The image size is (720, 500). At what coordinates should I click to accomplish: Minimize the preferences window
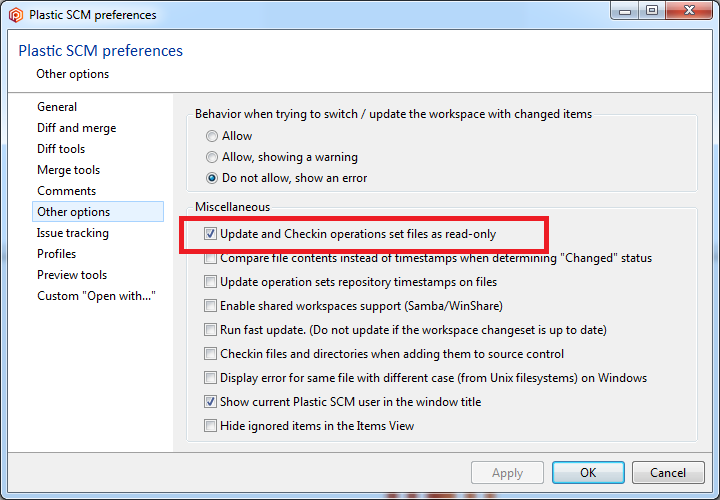pos(624,11)
